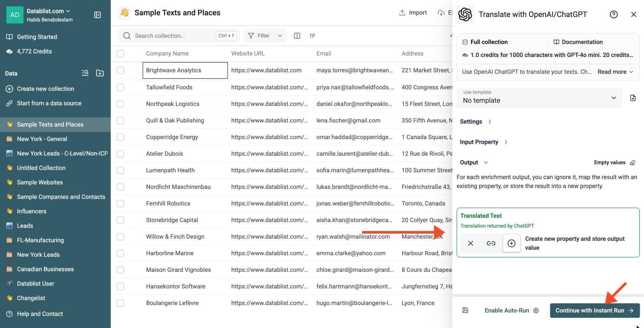Viewport: 644px width, 328px height.
Task: Click the Northpeak Logistics company cell
Action: [185, 104]
